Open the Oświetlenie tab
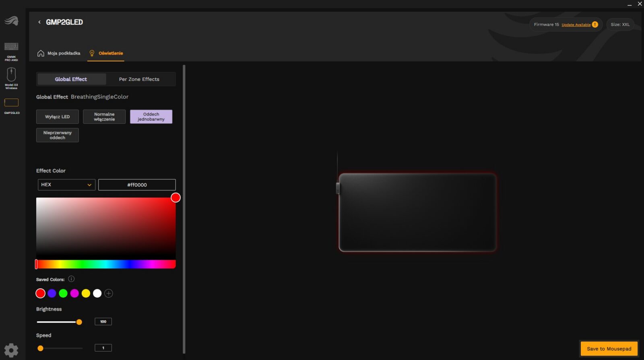The height and width of the screenshot is (360, 644). tap(106, 53)
